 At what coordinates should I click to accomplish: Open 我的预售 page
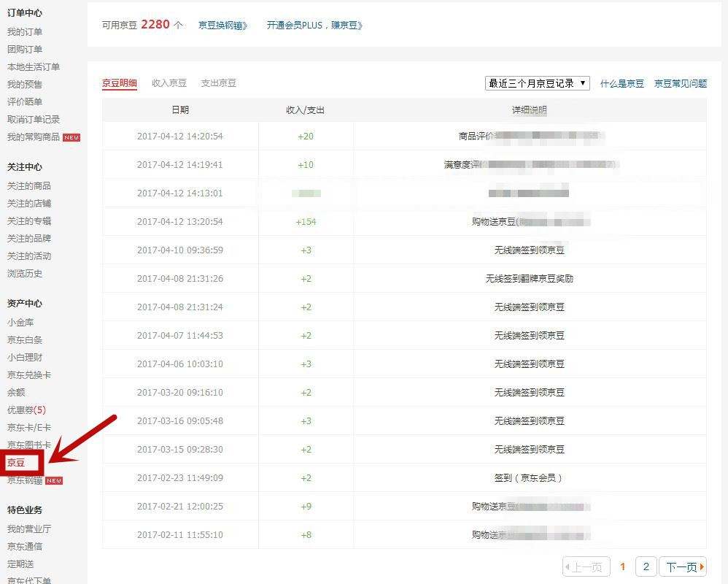click(25, 85)
